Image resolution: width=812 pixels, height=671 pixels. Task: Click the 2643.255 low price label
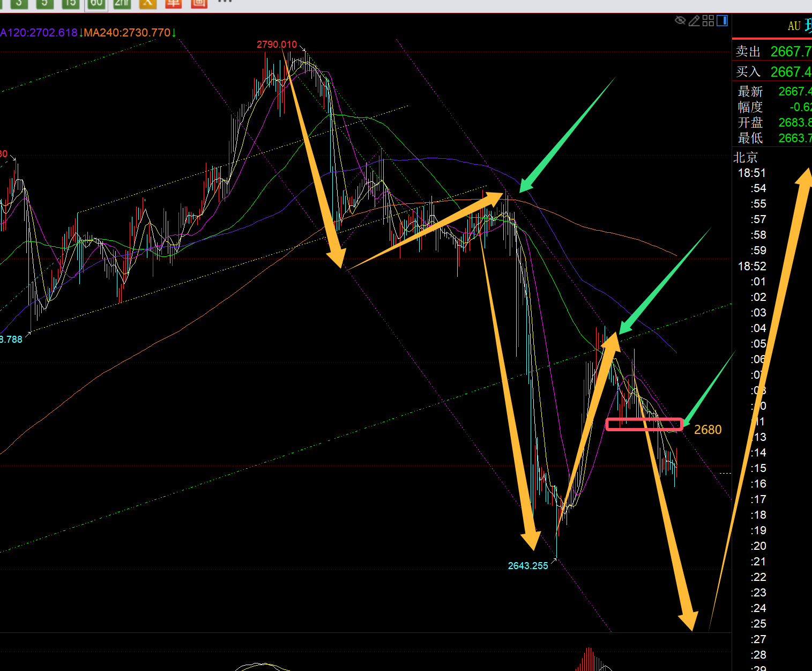click(528, 566)
